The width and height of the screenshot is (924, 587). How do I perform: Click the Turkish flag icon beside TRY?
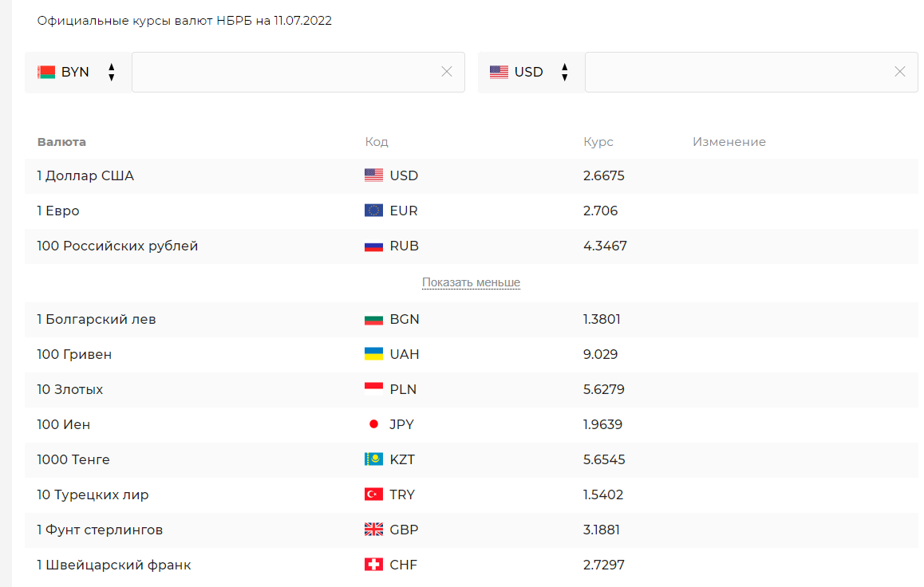click(x=373, y=494)
